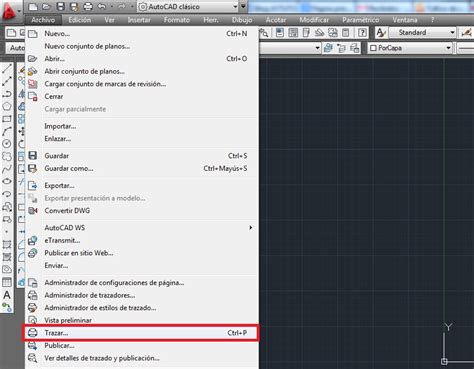Choose eTransmit... menu entry
This screenshot has height=369, width=474.
[x=142, y=240]
